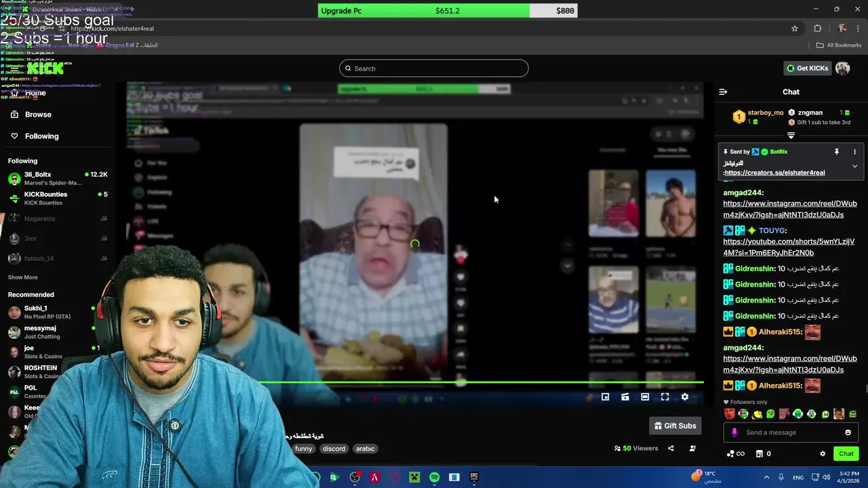Image resolution: width=868 pixels, height=488 pixels.
Task: Enter fullscreen on the video player
Action: point(665,397)
